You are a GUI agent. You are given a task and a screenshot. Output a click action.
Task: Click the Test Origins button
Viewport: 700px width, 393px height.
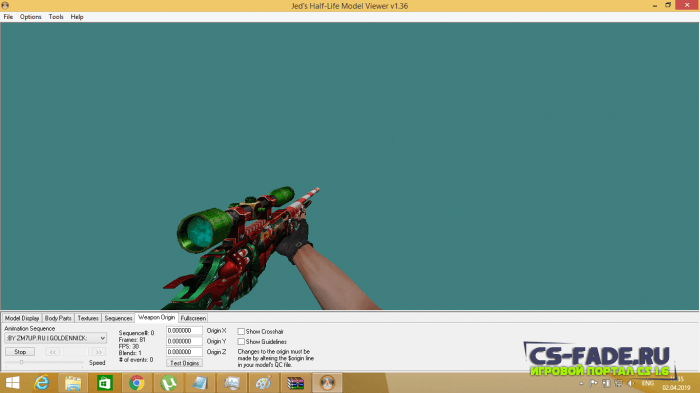click(184, 363)
